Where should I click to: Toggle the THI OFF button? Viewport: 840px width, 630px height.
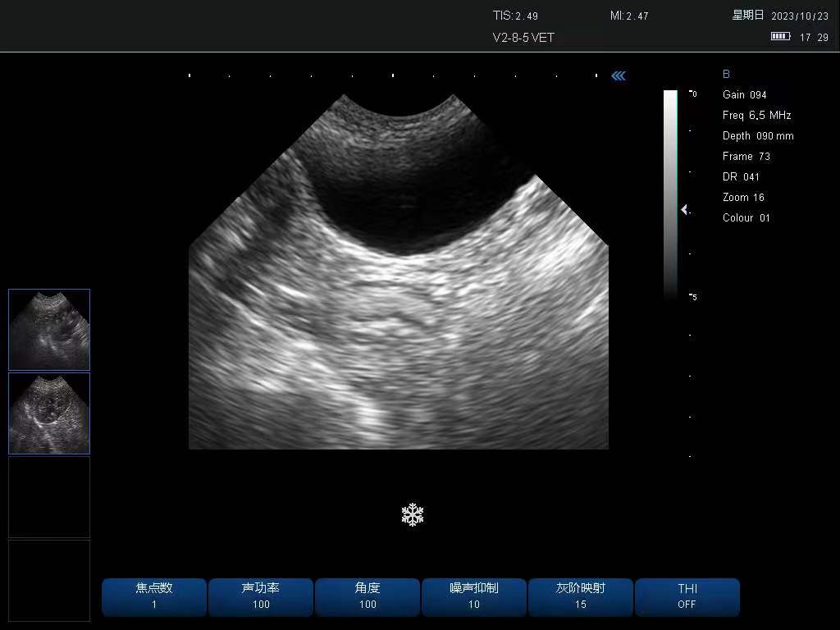point(687,596)
